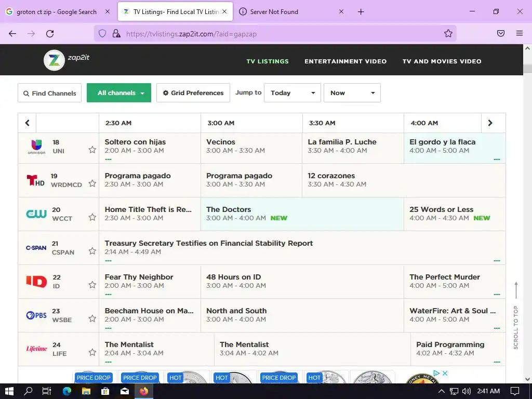Open The Perfect Murder listing
Viewport: 532px width, 399px height.
click(455, 281)
